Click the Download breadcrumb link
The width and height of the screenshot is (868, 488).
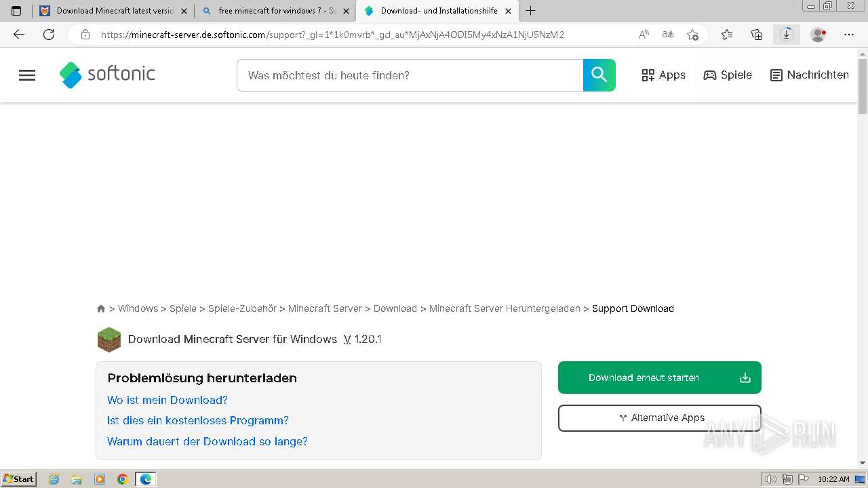[x=395, y=308]
